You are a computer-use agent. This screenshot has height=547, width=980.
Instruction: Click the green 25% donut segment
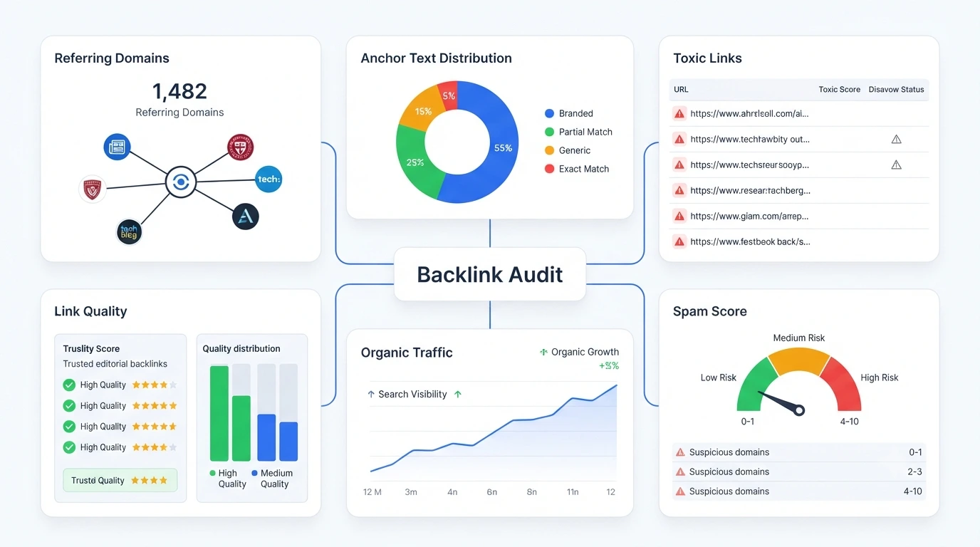[415, 163]
